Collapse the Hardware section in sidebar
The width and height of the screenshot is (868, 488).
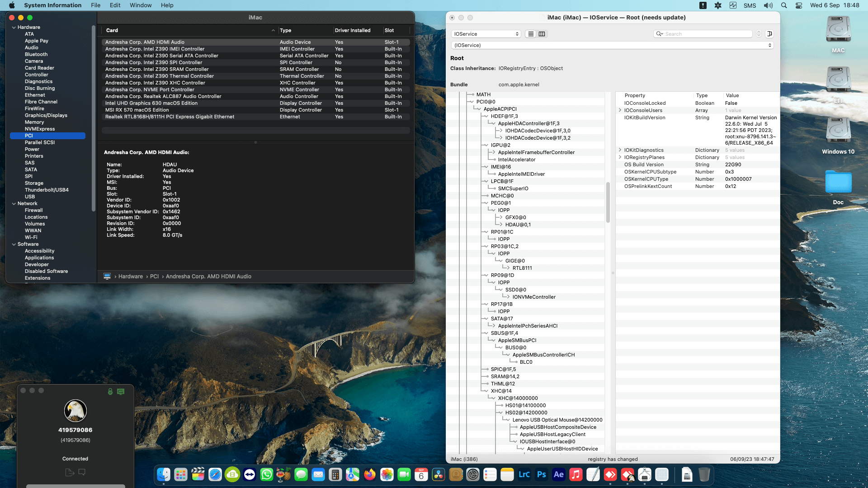[x=14, y=27]
